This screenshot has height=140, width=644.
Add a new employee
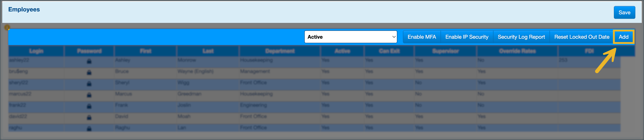pos(623,37)
